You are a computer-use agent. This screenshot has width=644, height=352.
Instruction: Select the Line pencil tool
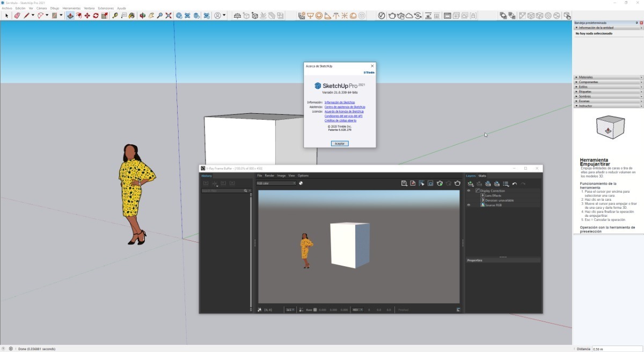tap(26, 16)
